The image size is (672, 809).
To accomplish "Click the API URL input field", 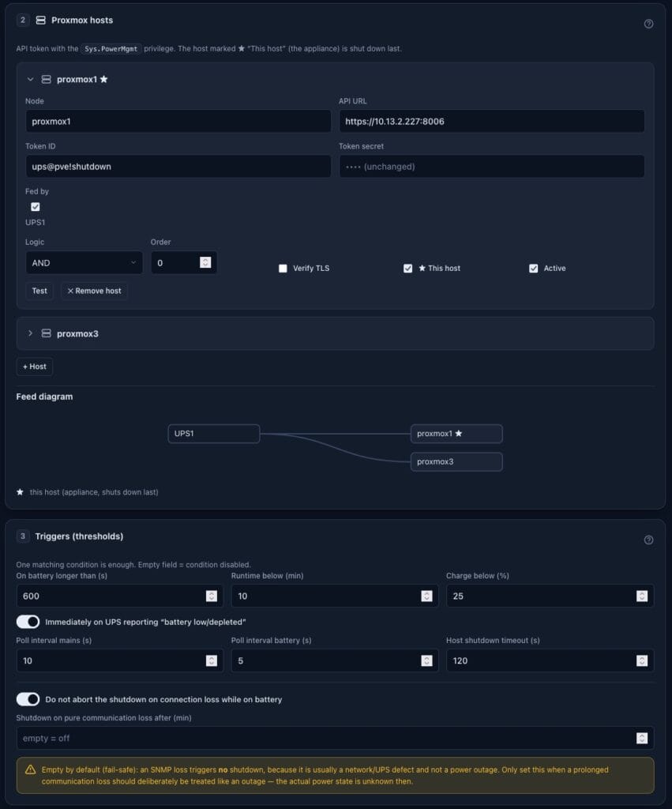I will click(491, 121).
